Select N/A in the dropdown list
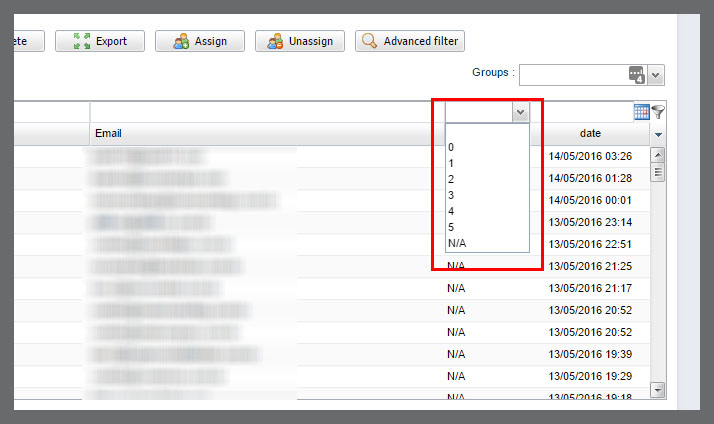This screenshot has width=714, height=424. [x=487, y=243]
